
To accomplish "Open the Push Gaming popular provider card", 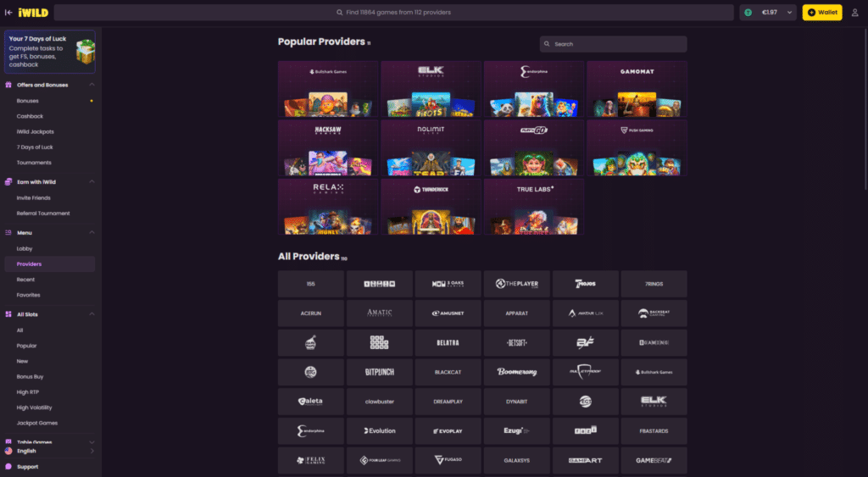I will 637,147.
